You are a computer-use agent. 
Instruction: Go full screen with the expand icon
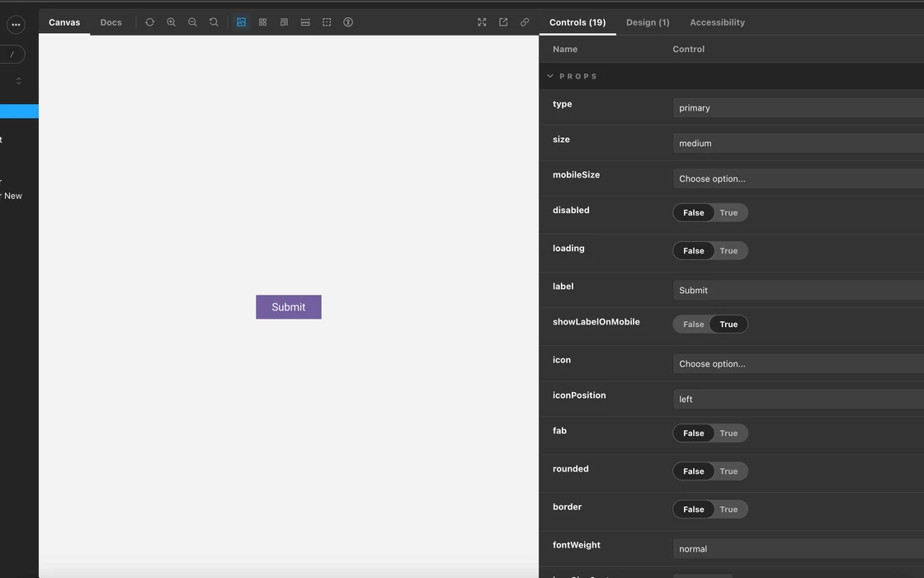point(482,22)
